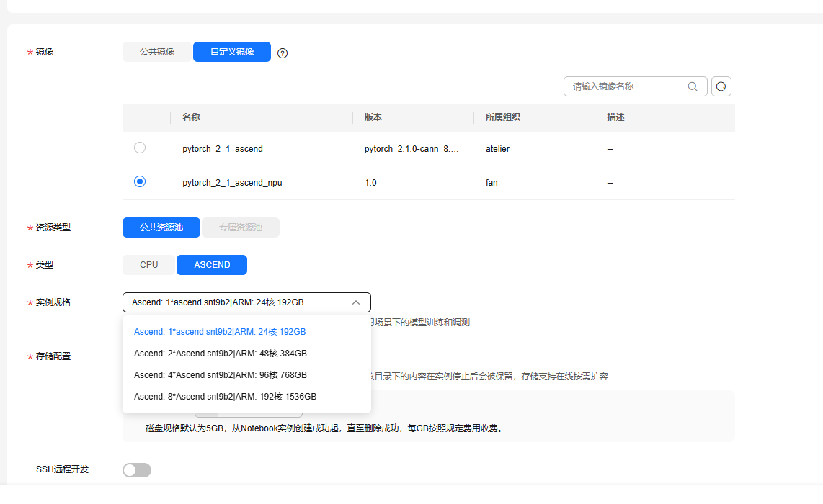
Task: Choose the CPU type button
Action: tap(149, 265)
